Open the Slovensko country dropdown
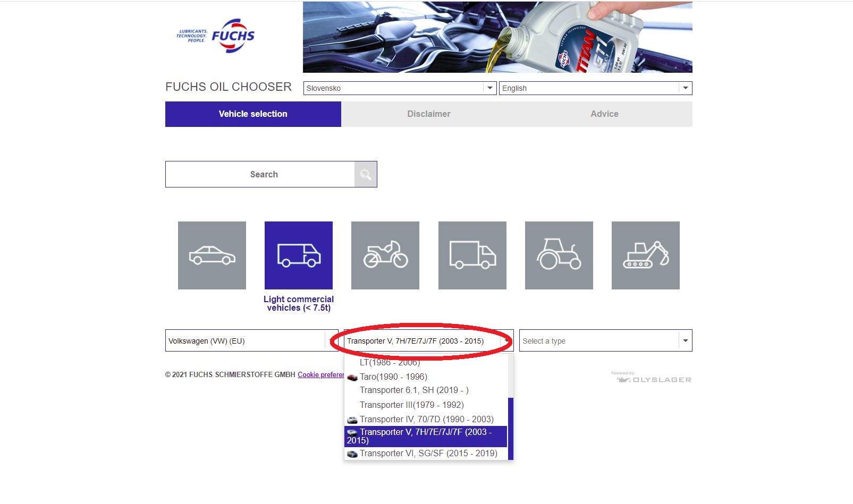The image size is (853, 504). pos(400,88)
